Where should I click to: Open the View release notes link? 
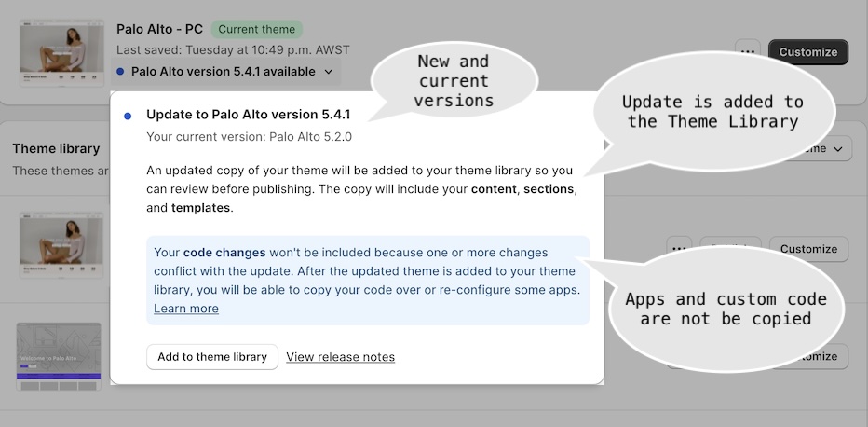341,357
